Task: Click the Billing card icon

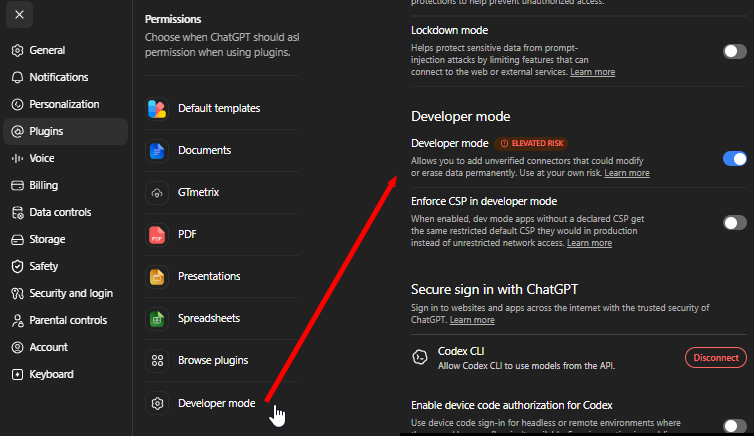Action: pyautogui.click(x=17, y=186)
